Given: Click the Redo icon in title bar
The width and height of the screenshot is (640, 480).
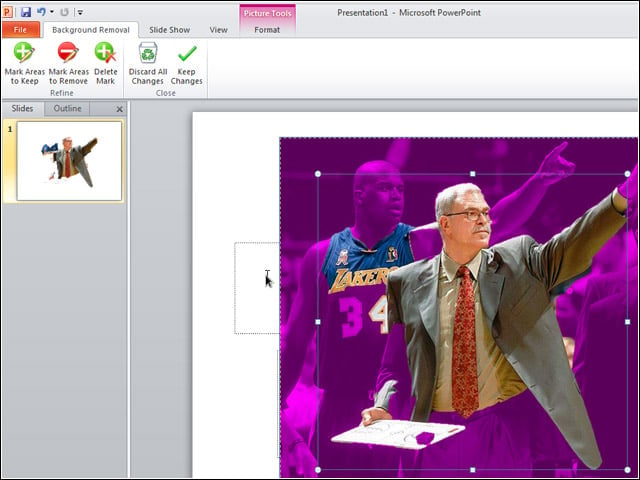Looking at the screenshot, I should tap(64, 12).
